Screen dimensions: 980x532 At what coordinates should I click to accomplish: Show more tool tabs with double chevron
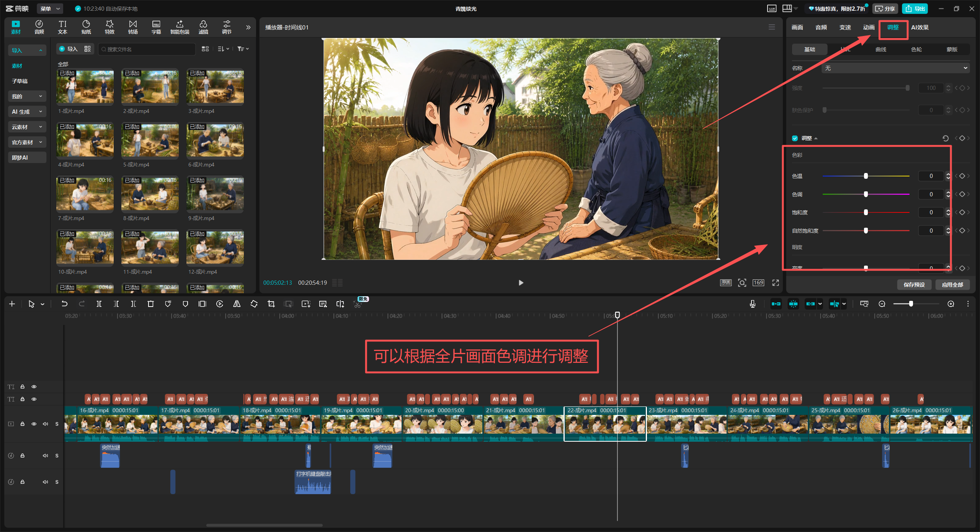tap(248, 27)
